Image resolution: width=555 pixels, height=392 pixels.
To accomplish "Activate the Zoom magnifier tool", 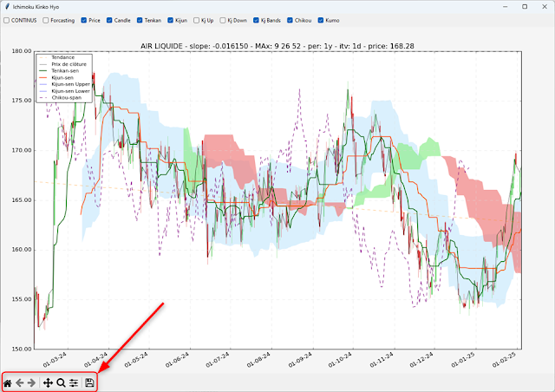I will click(x=61, y=382).
